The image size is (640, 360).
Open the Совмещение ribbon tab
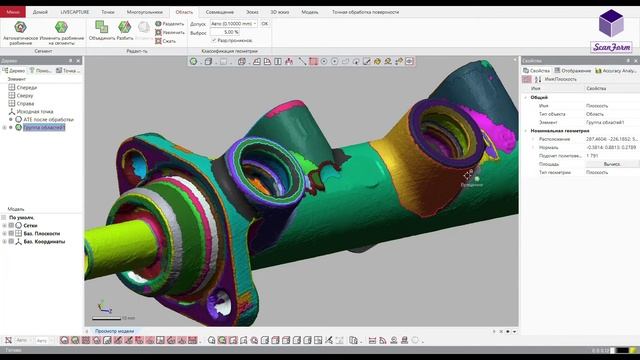pos(220,12)
